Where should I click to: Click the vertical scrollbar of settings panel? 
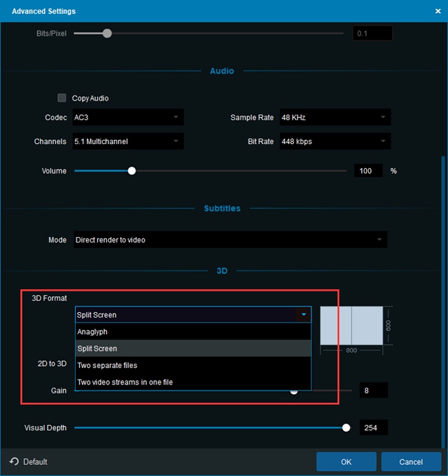(x=443, y=300)
